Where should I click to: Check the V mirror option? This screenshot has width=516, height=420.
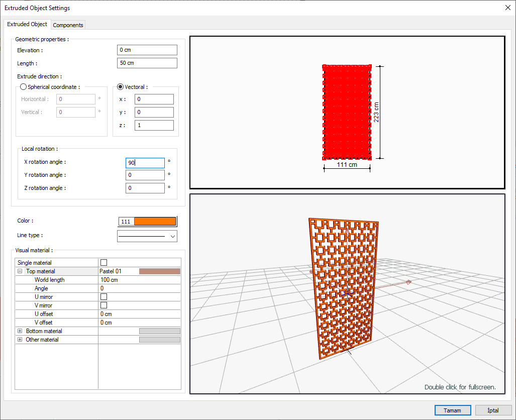click(x=104, y=305)
